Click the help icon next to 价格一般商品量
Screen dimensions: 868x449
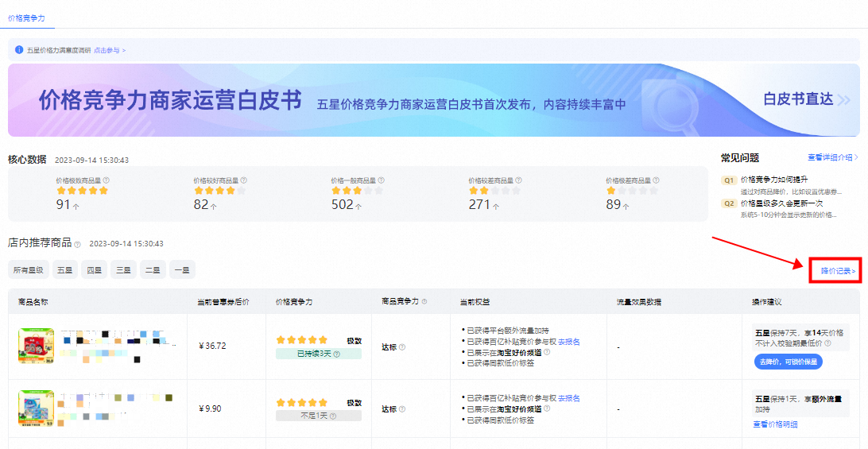pyautogui.click(x=381, y=180)
